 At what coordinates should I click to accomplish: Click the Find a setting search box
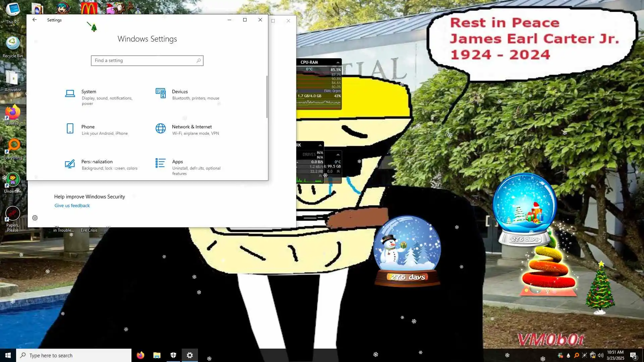click(x=147, y=61)
